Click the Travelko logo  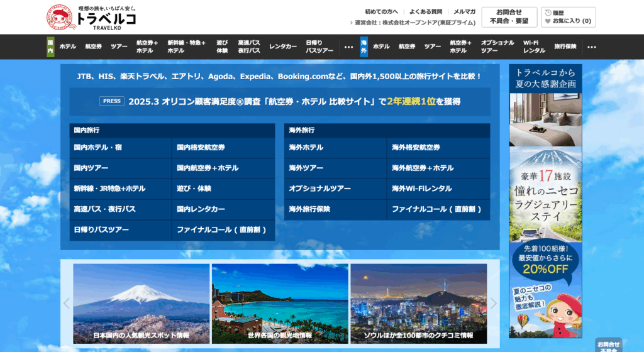pos(91,17)
